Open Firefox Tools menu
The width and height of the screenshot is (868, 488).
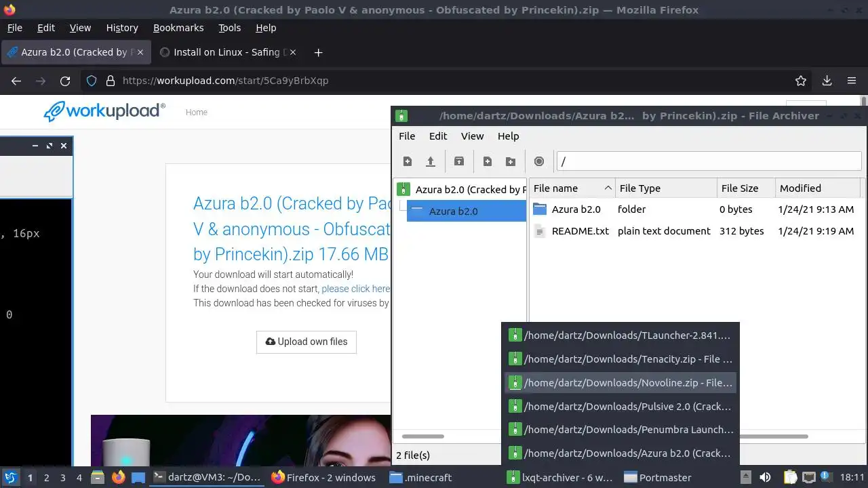229,28
